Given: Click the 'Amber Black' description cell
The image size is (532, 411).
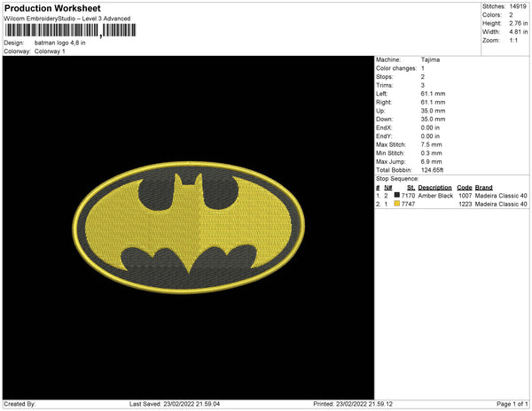Looking at the screenshot, I should 435,196.
